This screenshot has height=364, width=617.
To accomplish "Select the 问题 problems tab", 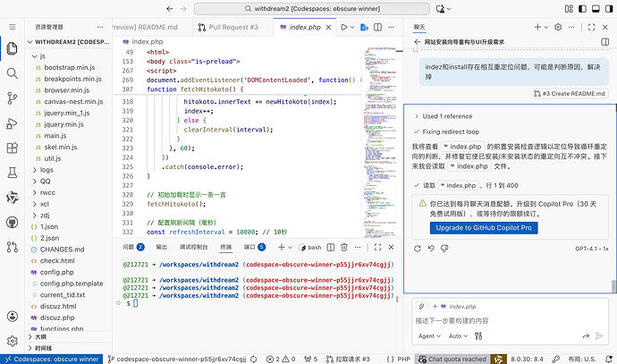I will (x=133, y=247).
